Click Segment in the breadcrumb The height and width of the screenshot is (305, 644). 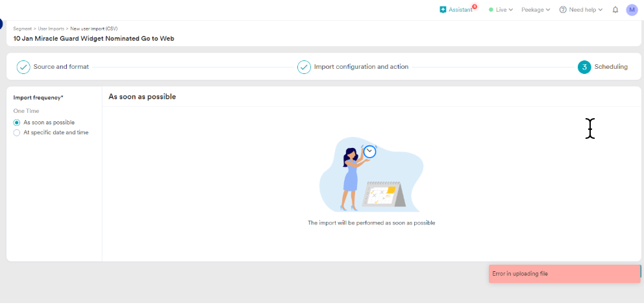[x=22, y=29]
